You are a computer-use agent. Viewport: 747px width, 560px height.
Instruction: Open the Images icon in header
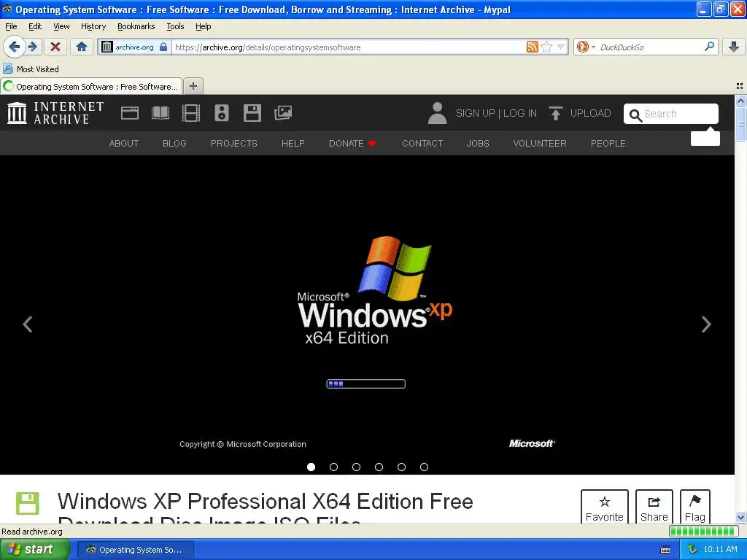[x=283, y=113]
